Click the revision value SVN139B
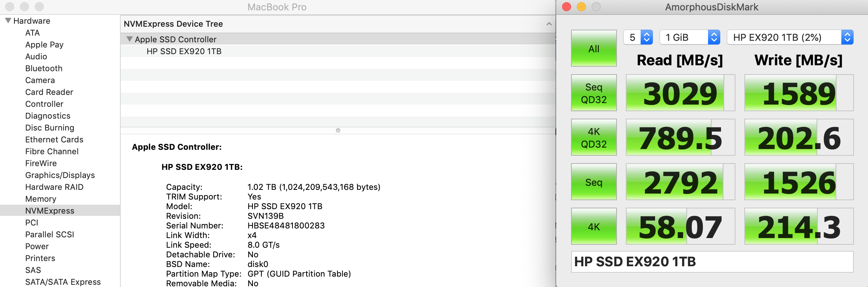 pyautogui.click(x=266, y=216)
